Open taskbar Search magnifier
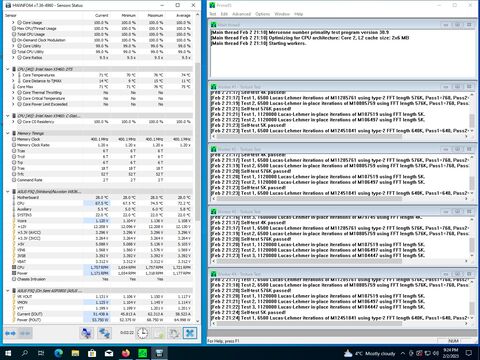The height and width of the screenshot is (360, 480). 25,353
